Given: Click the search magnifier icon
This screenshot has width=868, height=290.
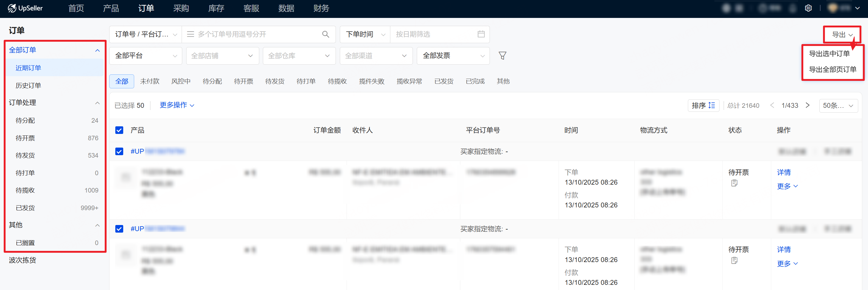Looking at the screenshot, I should coord(325,34).
